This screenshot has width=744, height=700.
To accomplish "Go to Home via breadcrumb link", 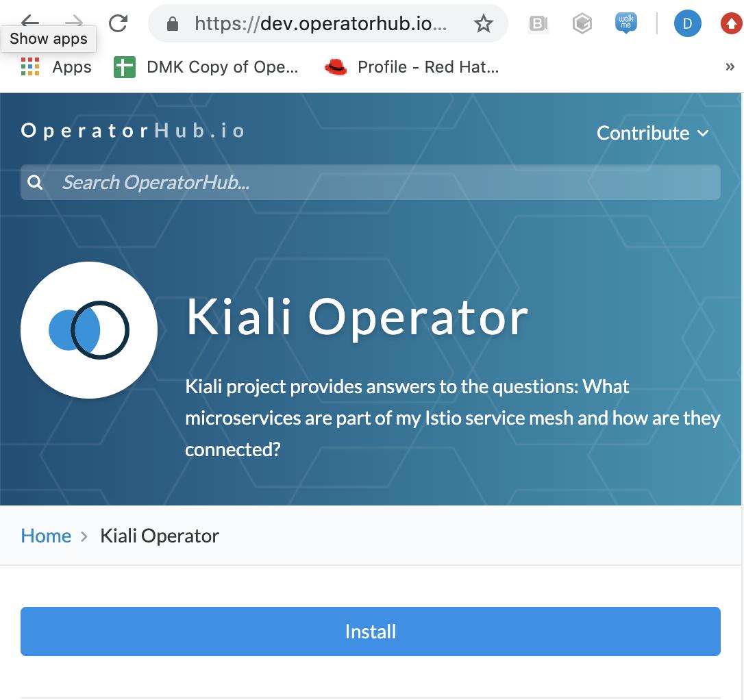I will click(46, 536).
